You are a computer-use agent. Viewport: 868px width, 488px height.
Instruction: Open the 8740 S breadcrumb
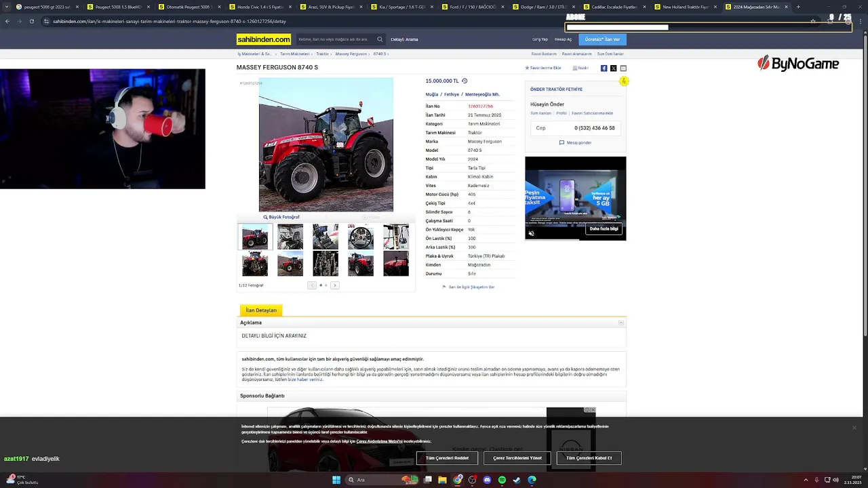click(379, 54)
